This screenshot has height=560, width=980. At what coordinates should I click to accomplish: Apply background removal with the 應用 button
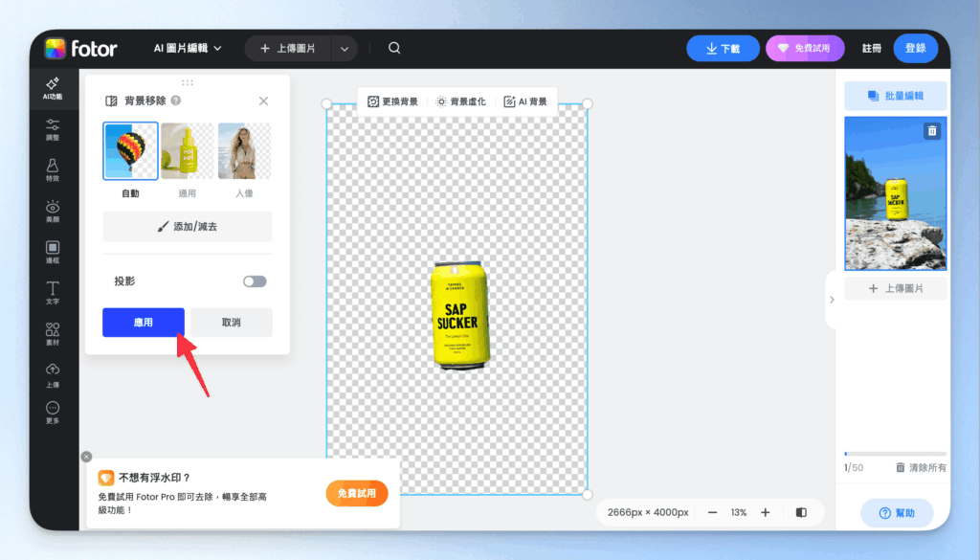[142, 323]
